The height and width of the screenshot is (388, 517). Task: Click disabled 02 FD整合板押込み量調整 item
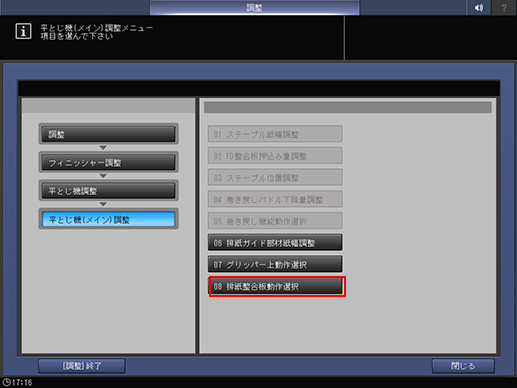click(x=275, y=156)
